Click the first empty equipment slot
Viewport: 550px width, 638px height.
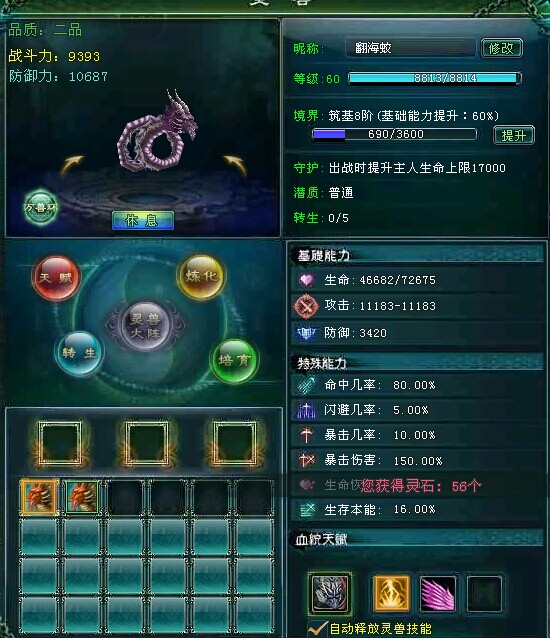pos(60,444)
